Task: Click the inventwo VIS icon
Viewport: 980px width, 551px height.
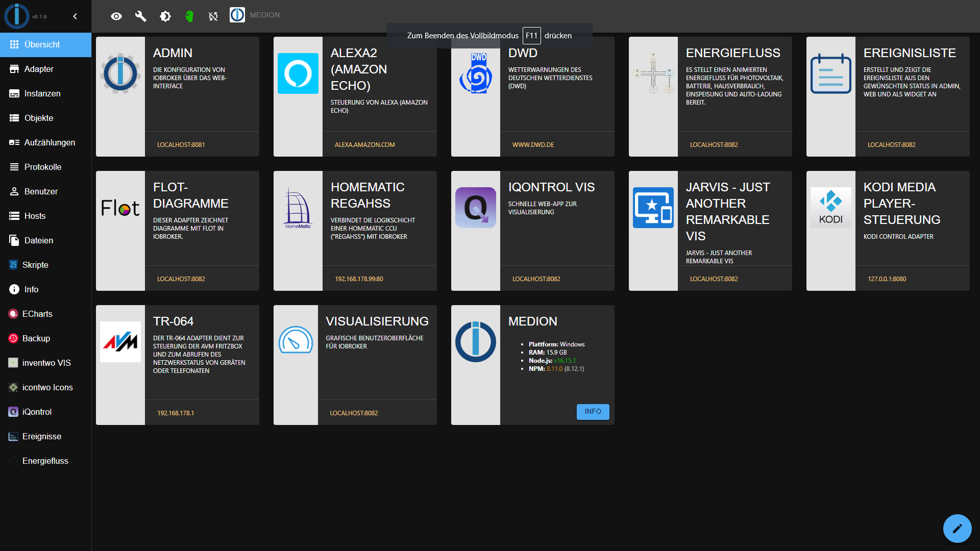Action: 13,363
